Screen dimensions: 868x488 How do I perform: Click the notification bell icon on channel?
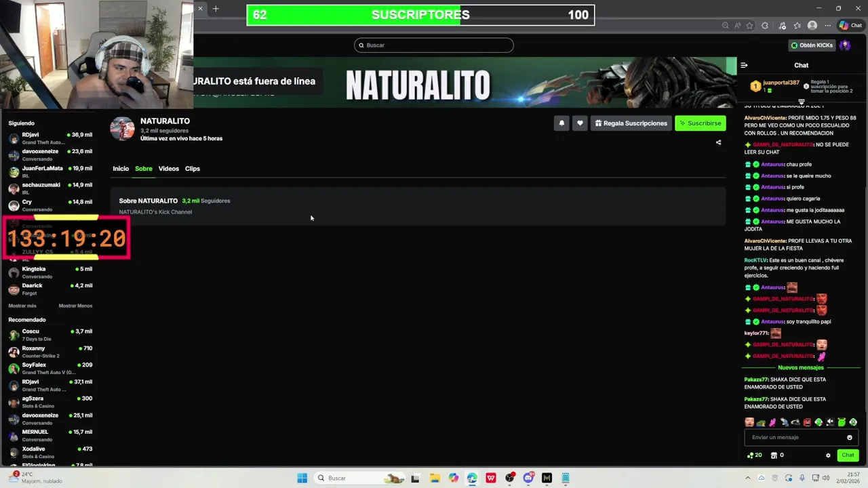(561, 123)
